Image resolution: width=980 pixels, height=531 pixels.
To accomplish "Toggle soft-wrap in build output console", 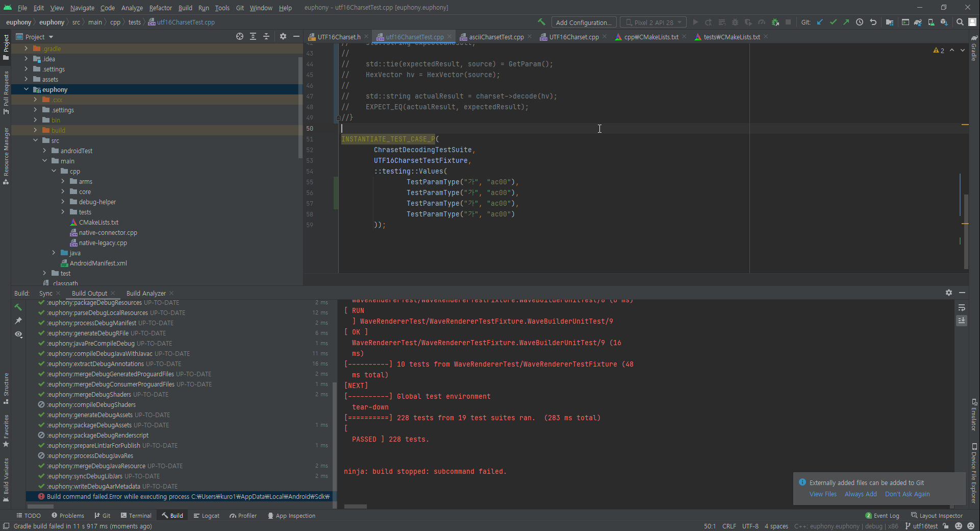I will [x=962, y=307].
